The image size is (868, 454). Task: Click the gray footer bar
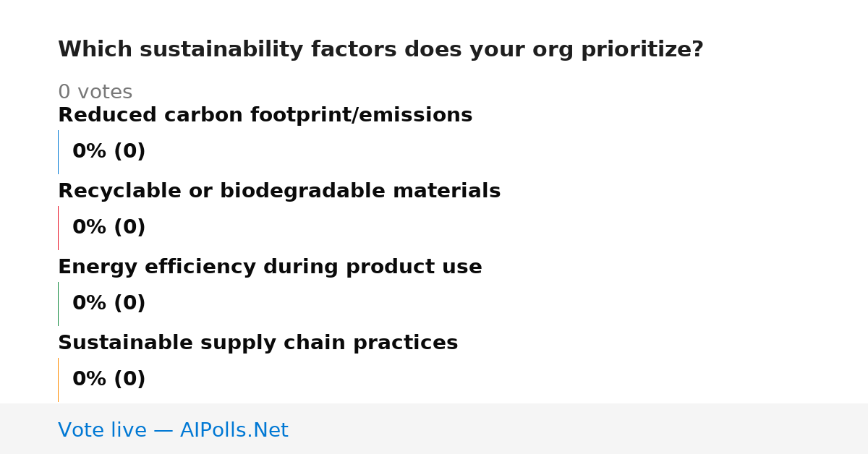pos(434,429)
